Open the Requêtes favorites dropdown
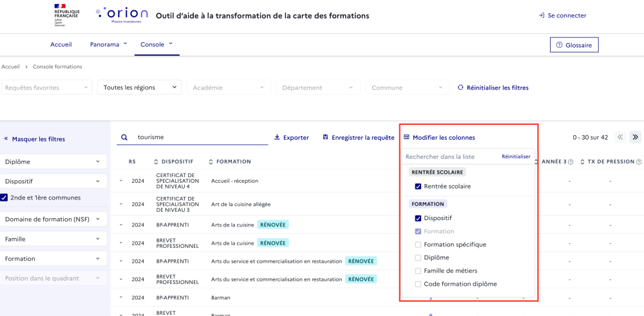This screenshot has width=644, height=316. click(x=46, y=88)
